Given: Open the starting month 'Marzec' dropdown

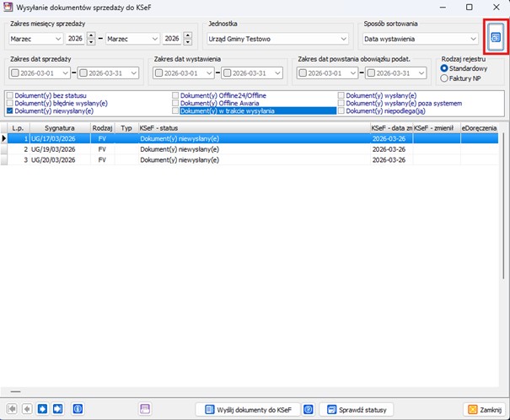Looking at the screenshot, I should (x=57, y=39).
